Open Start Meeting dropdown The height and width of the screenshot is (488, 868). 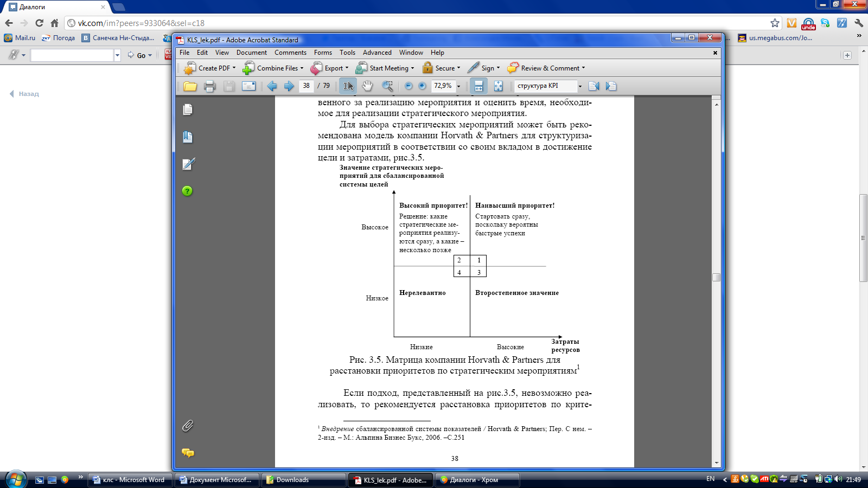(385, 68)
